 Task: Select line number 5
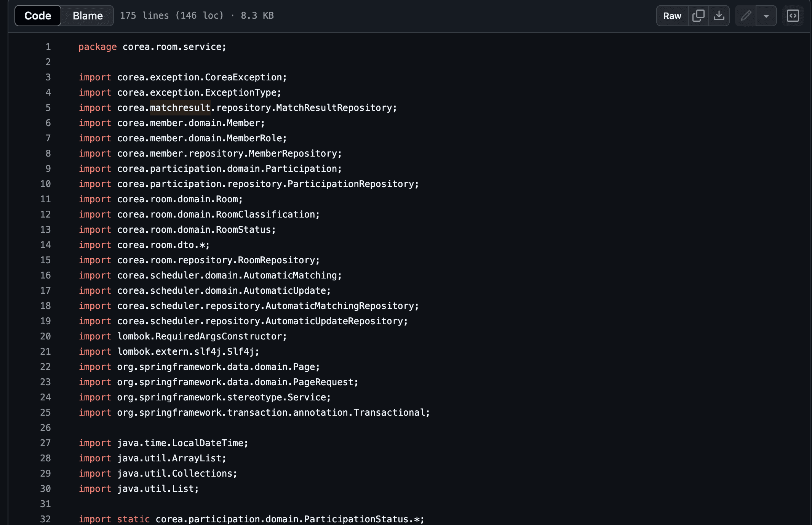48,108
